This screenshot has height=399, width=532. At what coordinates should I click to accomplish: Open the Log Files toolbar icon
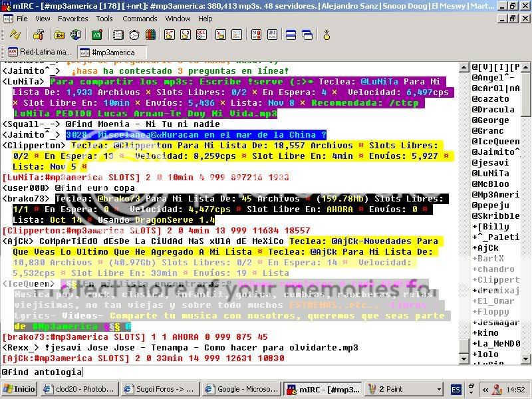tap(237, 35)
